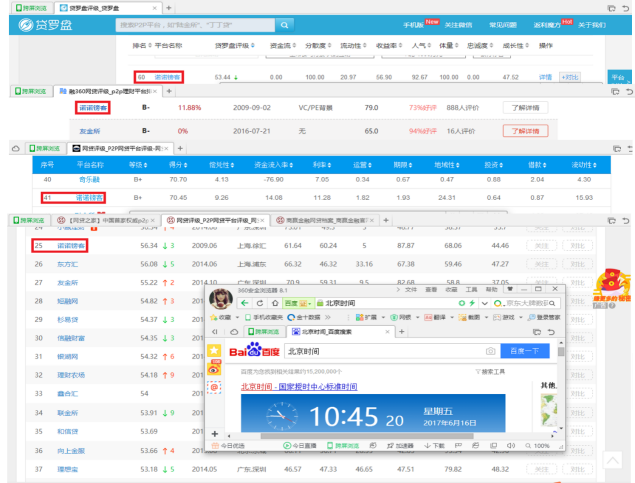Toggle speaker mute icon in status bar
This screenshot has height=483, width=635.
pyautogui.click(x=511, y=446)
